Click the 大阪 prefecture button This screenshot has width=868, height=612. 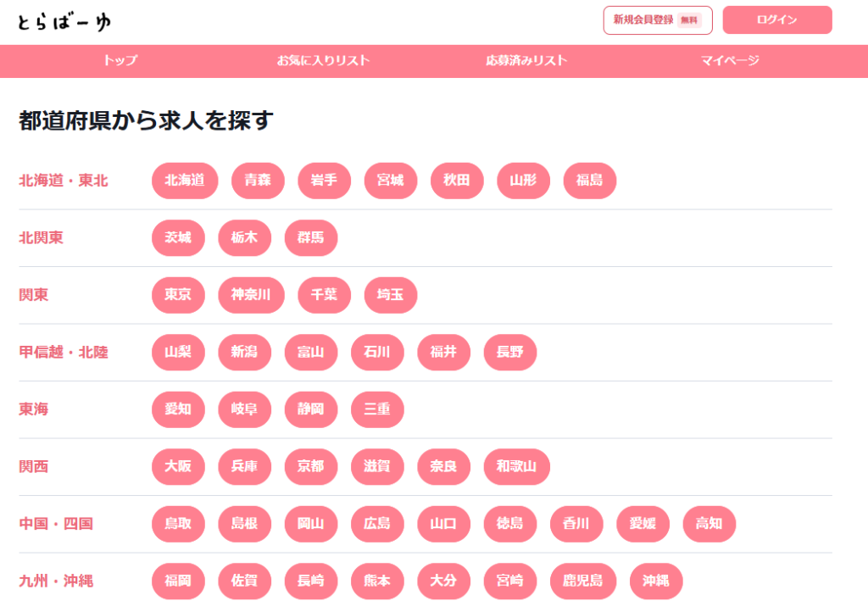pyautogui.click(x=178, y=466)
